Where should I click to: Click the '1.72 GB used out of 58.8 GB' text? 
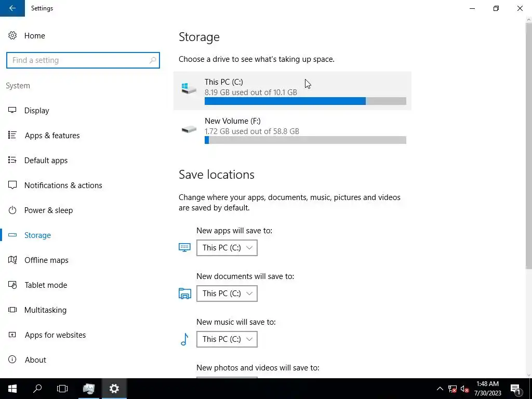click(x=252, y=131)
